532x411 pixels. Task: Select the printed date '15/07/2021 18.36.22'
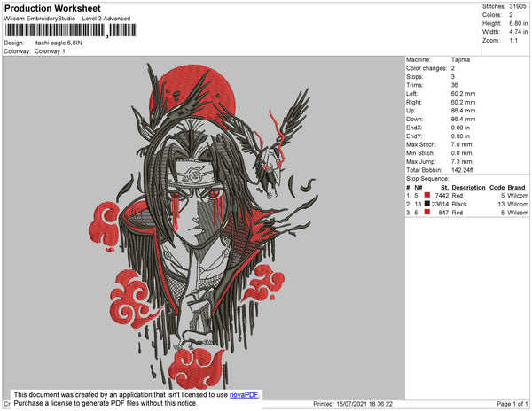pos(364,404)
